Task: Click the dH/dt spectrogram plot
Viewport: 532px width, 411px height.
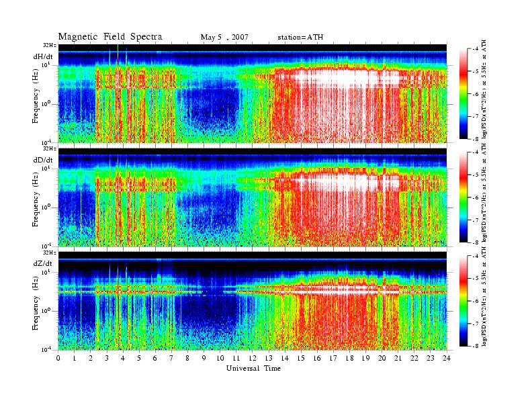Action: pos(253,93)
